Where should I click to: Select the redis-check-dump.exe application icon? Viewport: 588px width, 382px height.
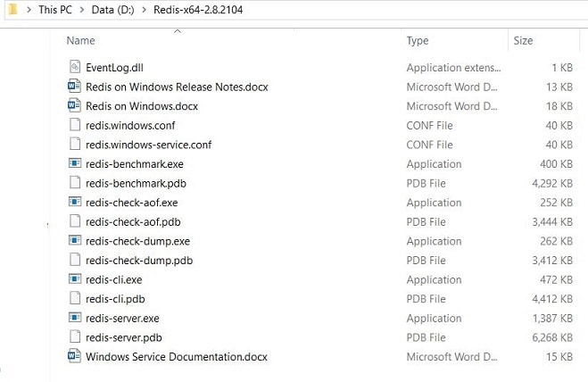tap(75, 240)
